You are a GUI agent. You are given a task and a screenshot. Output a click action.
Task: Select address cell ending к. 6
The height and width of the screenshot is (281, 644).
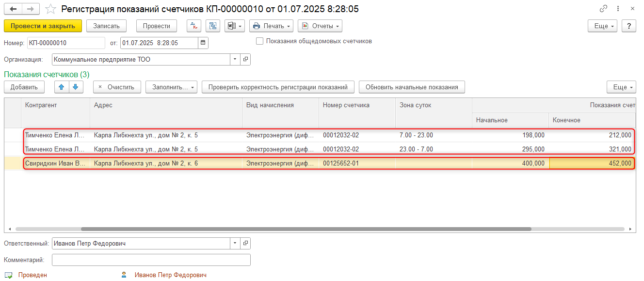[x=166, y=164]
